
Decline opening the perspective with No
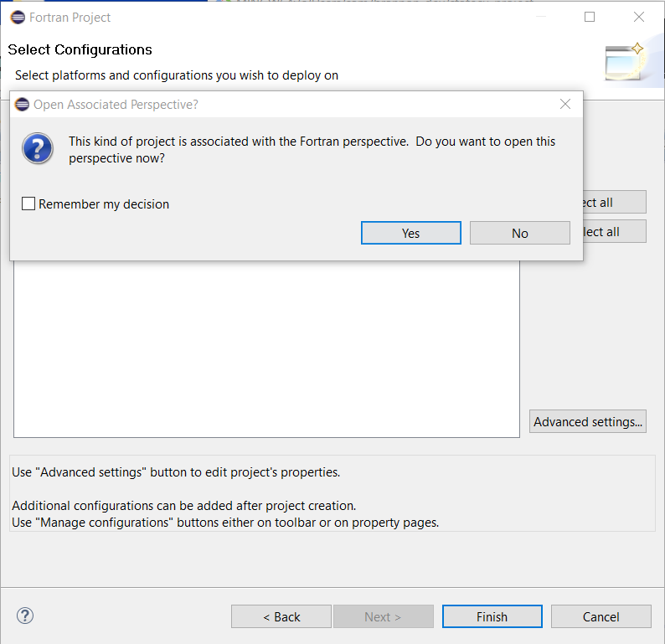click(x=519, y=233)
